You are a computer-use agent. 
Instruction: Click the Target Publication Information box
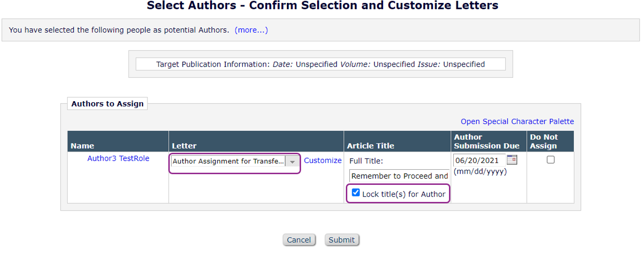320,64
